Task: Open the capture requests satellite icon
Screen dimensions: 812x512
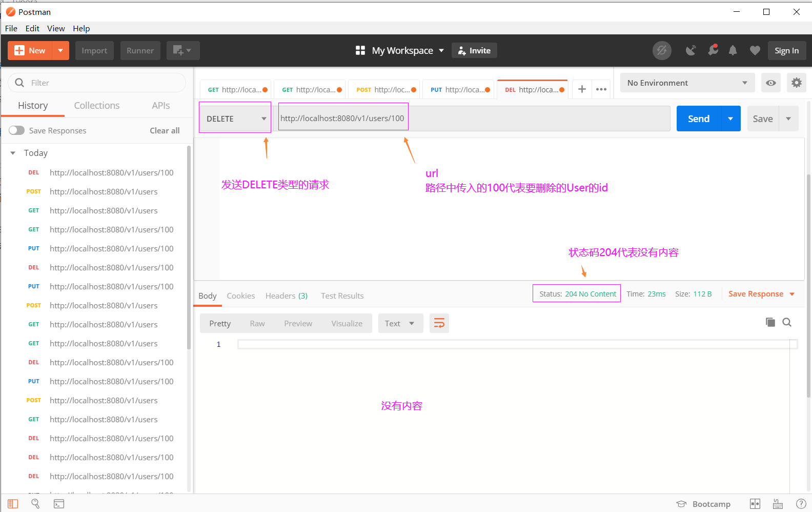Action: coord(691,50)
